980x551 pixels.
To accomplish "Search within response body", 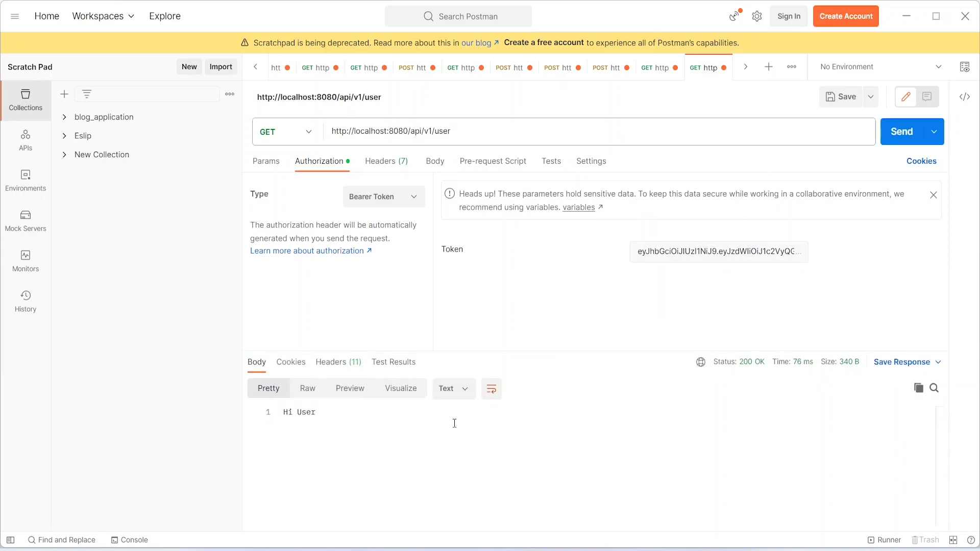I will [935, 388].
